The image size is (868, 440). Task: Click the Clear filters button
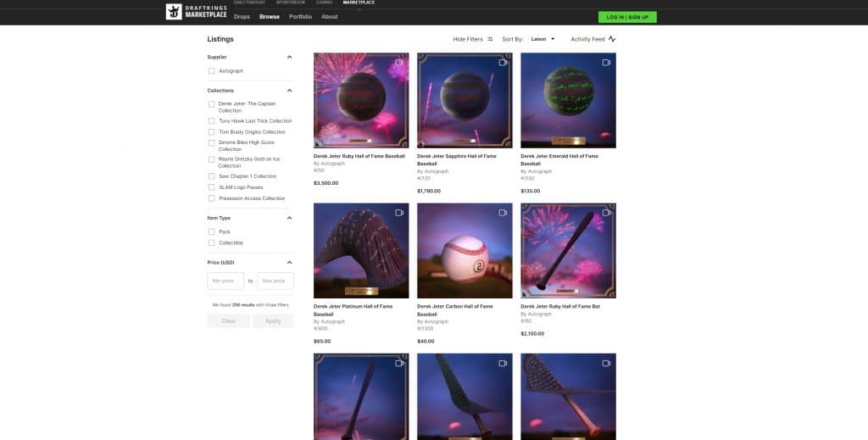(229, 321)
